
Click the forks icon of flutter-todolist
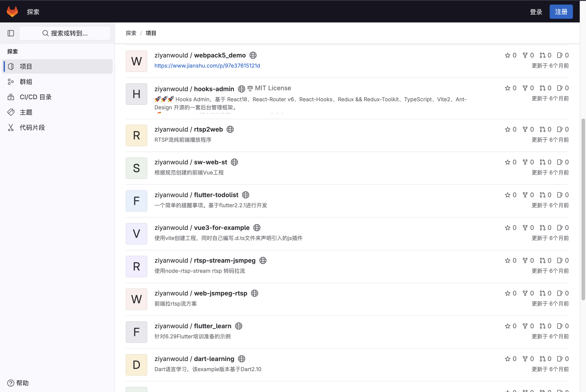[x=525, y=195]
